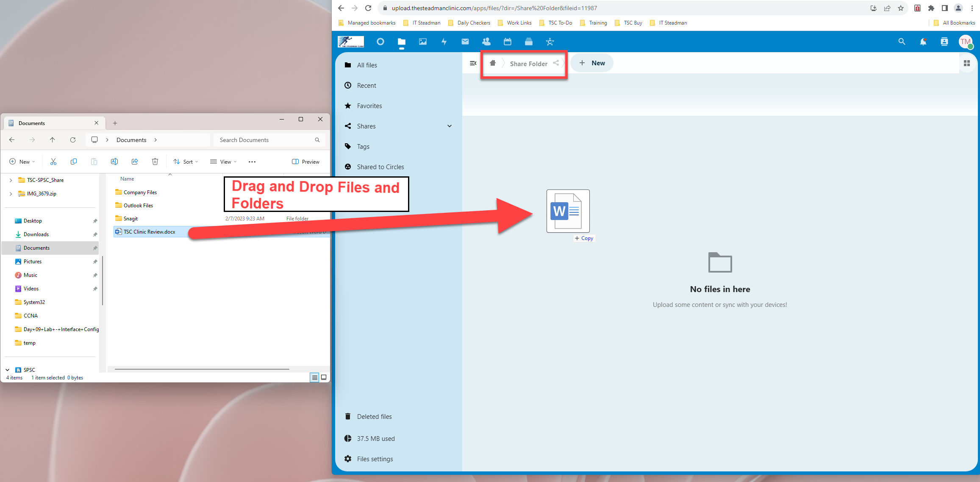Screen dimensions: 980x482
Task: Click the New button in Nextcloud
Action: coord(592,63)
